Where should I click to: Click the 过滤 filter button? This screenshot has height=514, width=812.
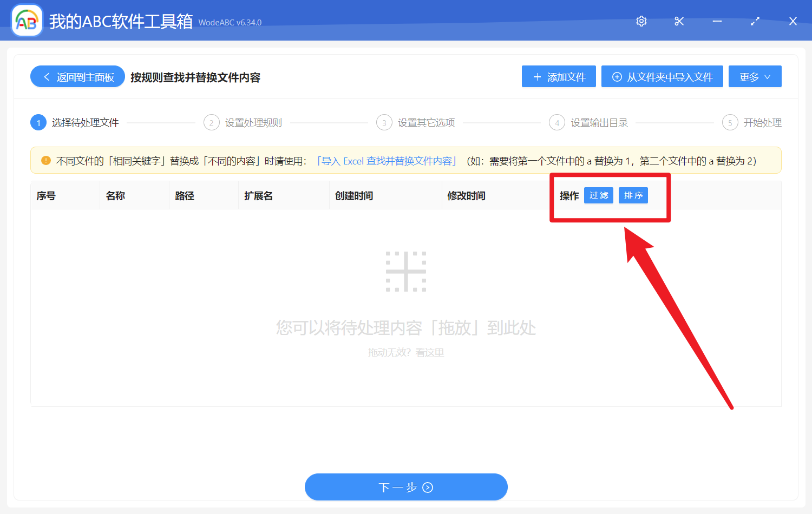599,195
